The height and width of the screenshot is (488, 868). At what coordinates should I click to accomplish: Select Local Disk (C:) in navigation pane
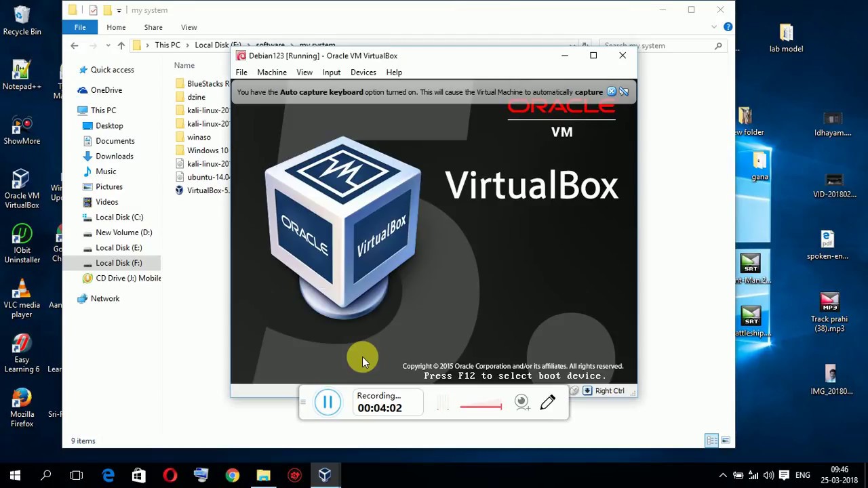(x=119, y=218)
